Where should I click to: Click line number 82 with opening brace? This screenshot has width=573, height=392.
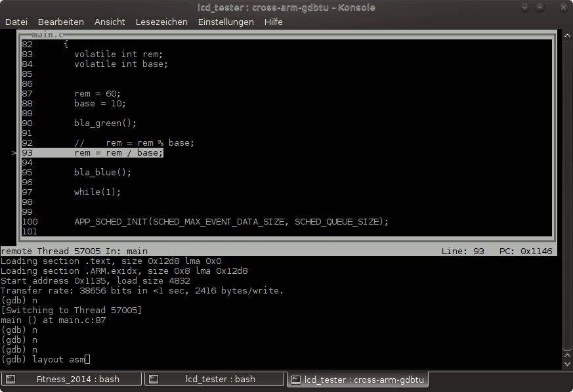[x=45, y=44]
